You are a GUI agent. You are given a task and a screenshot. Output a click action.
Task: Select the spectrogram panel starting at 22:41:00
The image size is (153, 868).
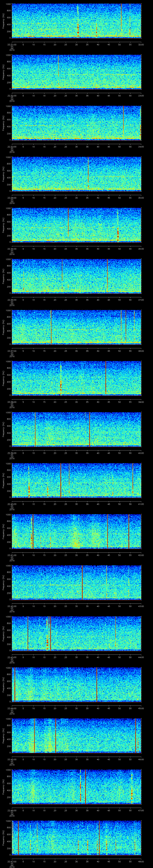[x=77, y=531]
